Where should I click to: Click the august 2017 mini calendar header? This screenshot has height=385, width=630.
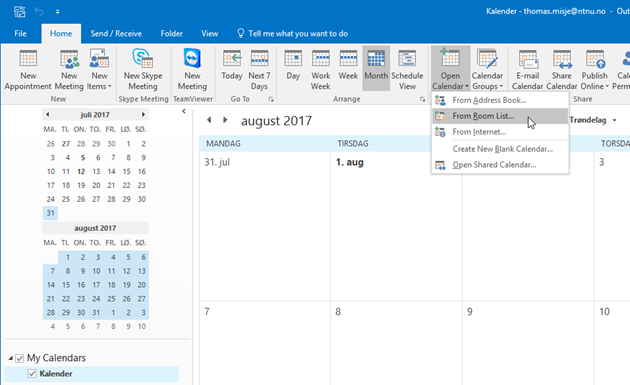[95, 228]
